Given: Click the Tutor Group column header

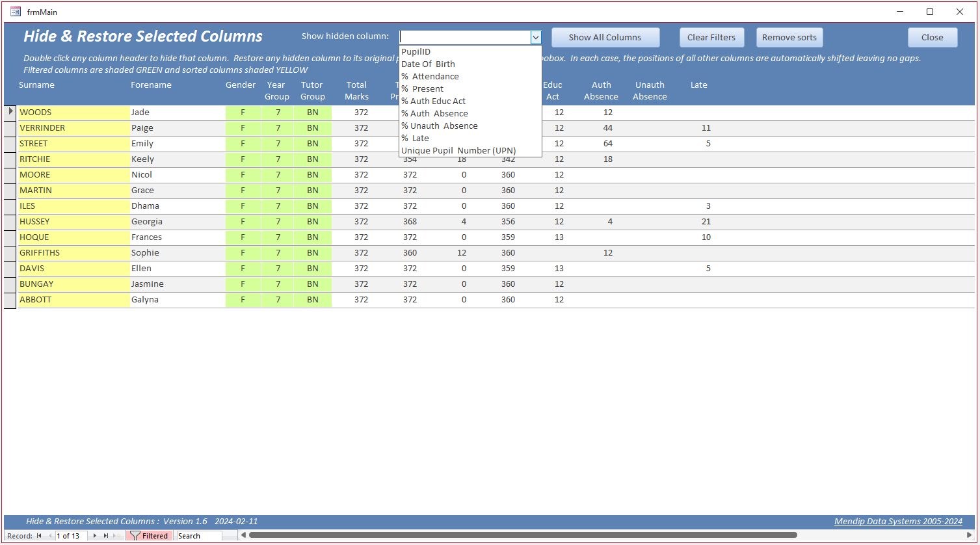Looking at the screenshot, I should point(313,91).
